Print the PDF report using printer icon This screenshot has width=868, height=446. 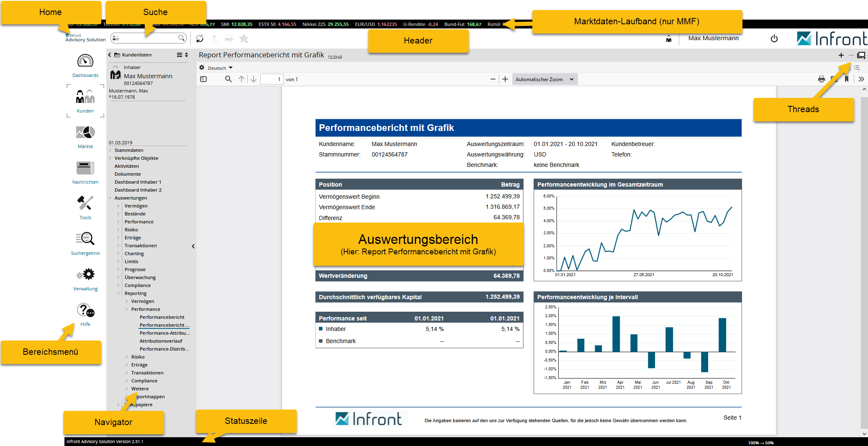tap(821, 79)
